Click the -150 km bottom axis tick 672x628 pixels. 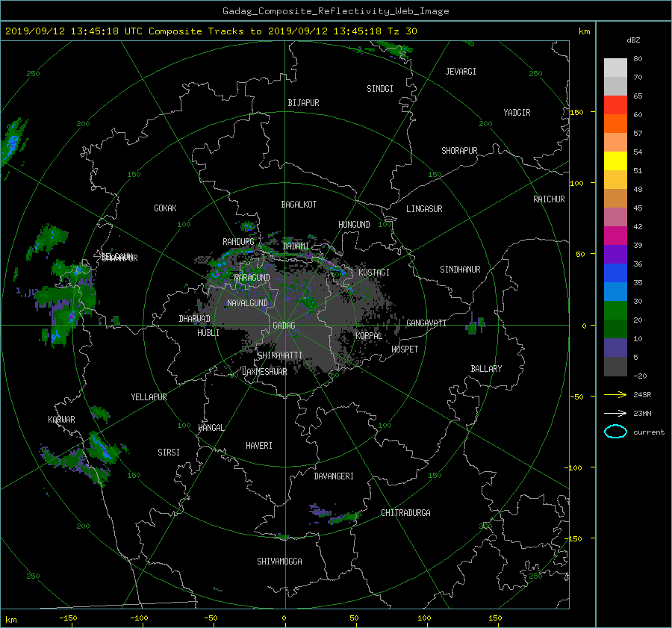click(68, 618)
